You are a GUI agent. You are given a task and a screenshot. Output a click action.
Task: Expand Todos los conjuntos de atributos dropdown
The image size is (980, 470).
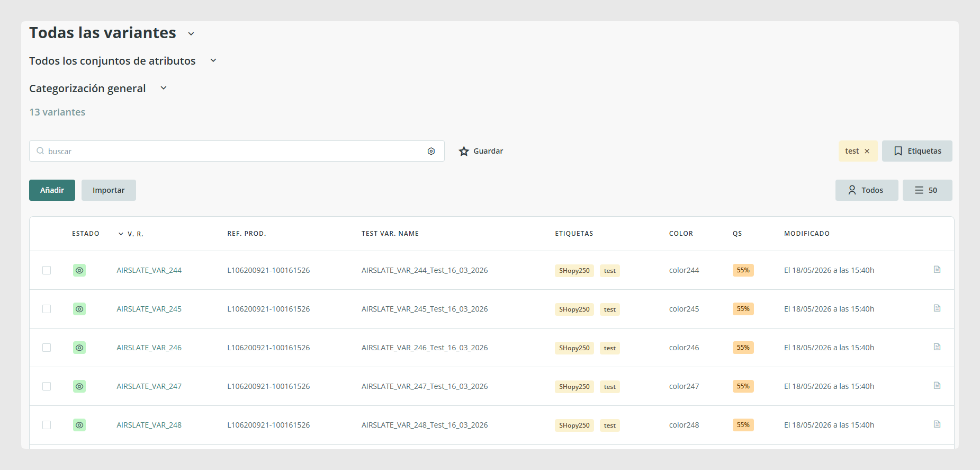pyautogui.click(x=213, y=60)
